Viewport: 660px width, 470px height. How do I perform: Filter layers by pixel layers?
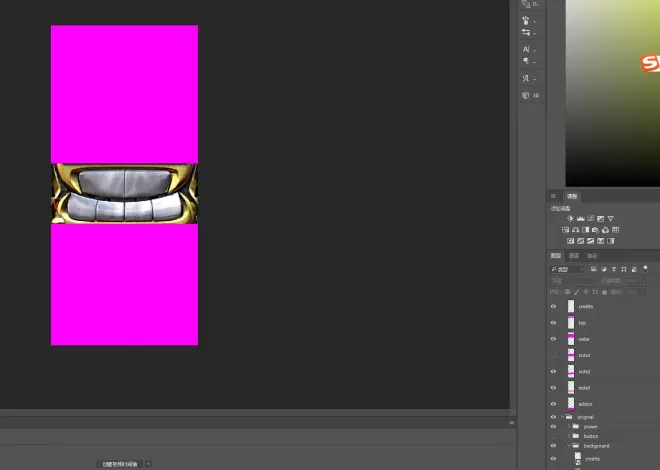click(x=593, y=269)
